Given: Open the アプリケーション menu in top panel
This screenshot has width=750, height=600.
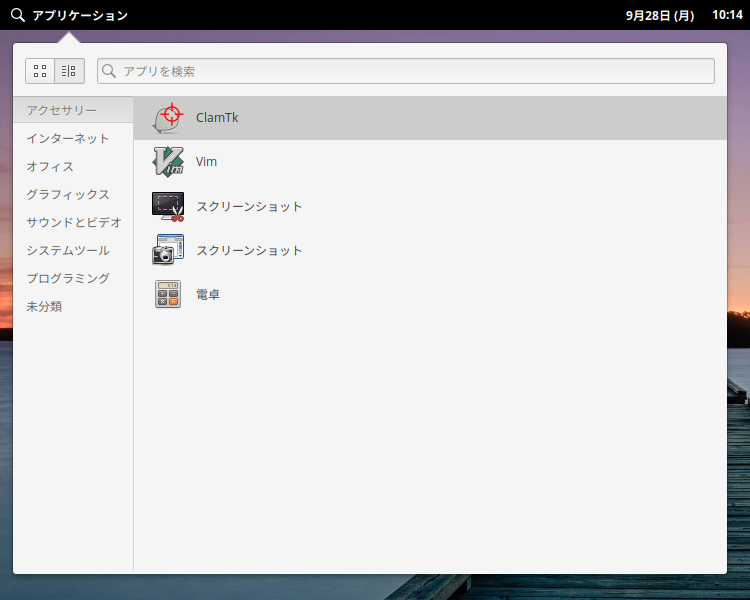Looking at the screenshot, I should [80, 15].
